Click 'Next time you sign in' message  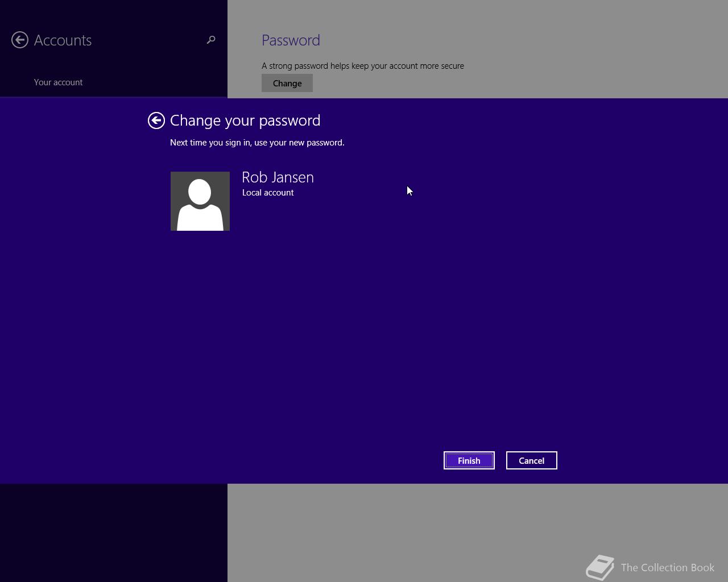pos(257,143)
